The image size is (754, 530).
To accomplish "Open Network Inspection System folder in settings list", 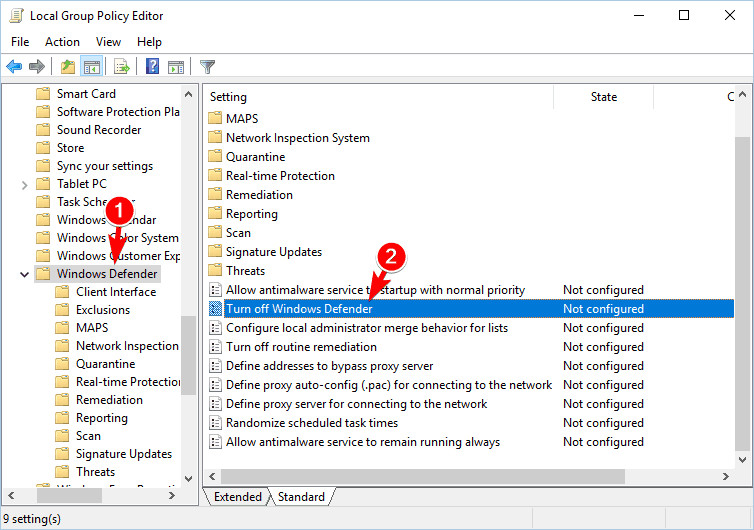I will coord(298,138).
